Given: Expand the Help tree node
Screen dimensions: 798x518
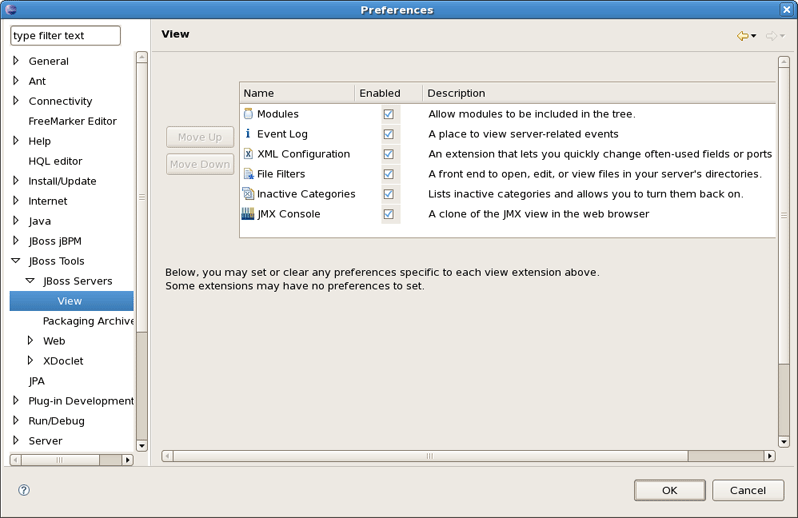Looking at the screenshot, I should (16, 140).
